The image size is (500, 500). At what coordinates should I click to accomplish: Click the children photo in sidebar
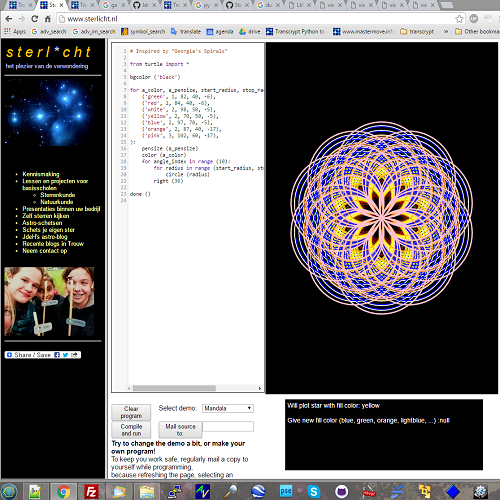(49, 302)
